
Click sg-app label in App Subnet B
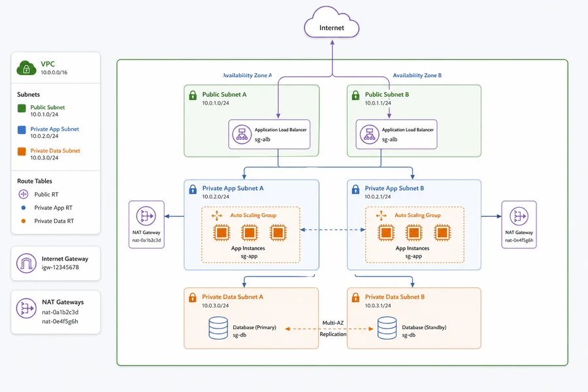click(414, 257)
